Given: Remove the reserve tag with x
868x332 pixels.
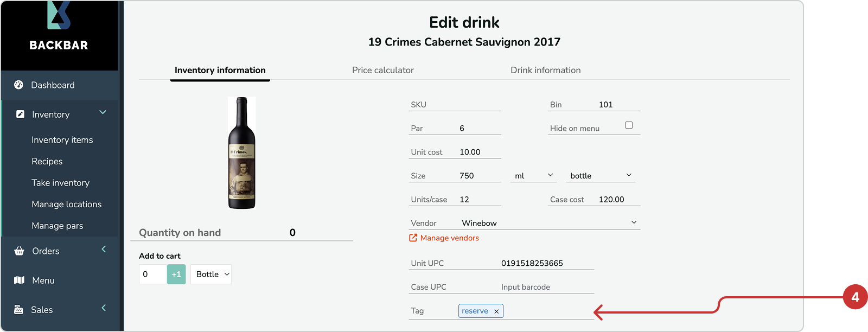Looking at the screenshot, I should coord(496,311).
